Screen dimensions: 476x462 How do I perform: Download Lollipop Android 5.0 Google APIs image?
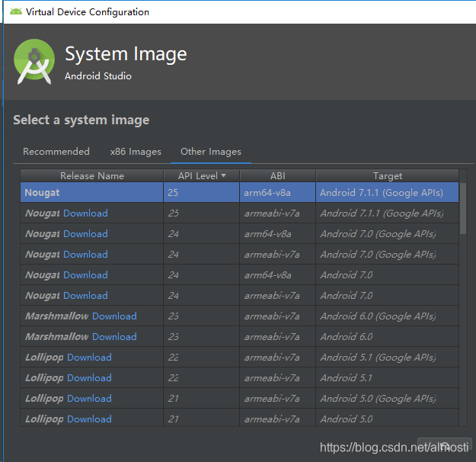[x=89, y=399]
